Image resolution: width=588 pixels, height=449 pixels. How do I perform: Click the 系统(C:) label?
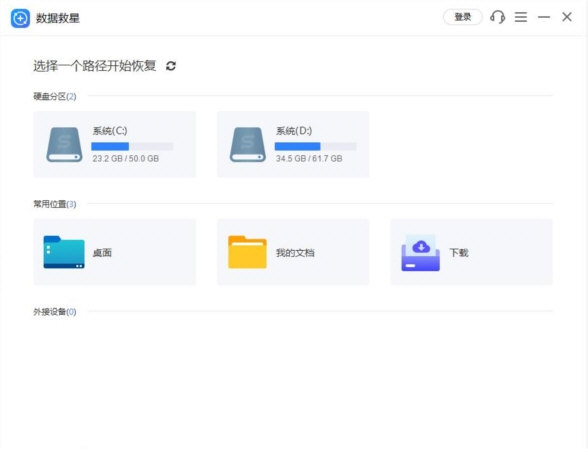[110, 131]
